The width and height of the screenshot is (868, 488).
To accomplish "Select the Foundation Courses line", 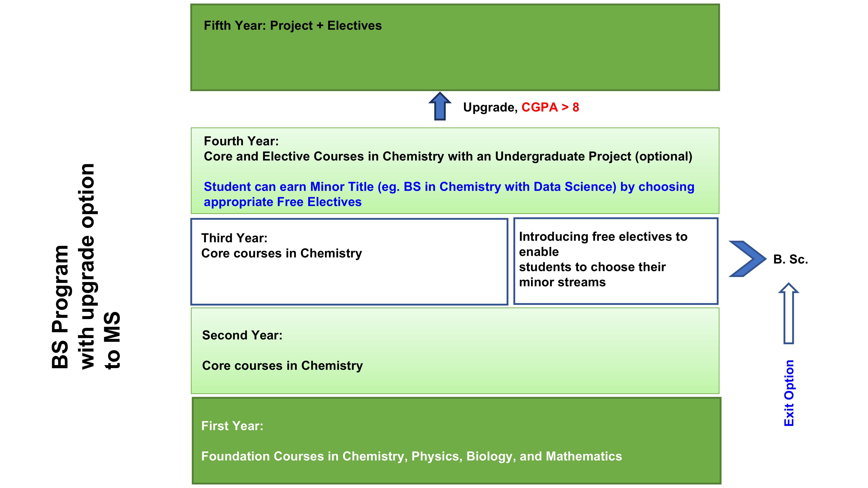I will [x=411, y=456].
